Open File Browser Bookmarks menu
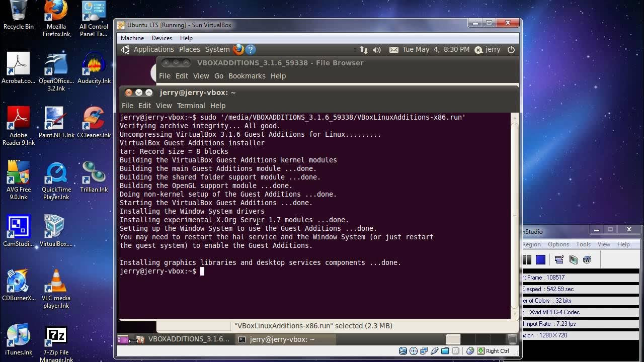 point(247,76)
